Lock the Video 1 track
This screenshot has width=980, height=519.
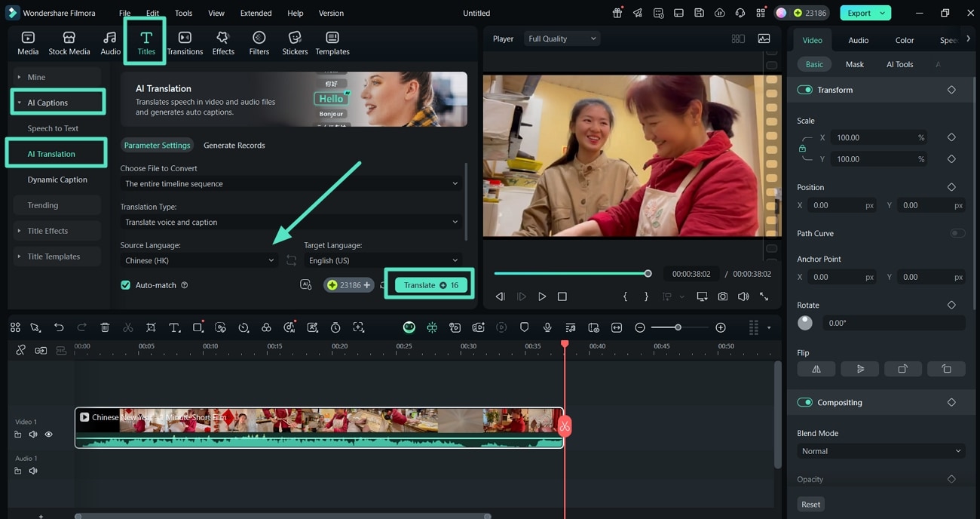click(18, 435)
